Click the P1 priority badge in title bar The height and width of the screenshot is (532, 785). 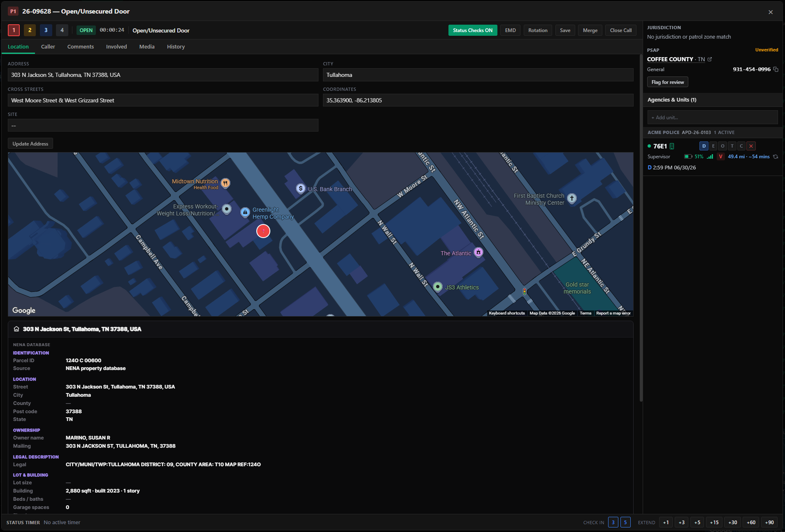point(13,12)
